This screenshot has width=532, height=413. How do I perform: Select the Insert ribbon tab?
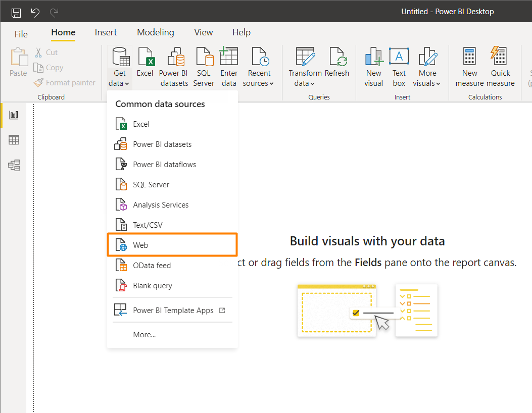[x=106, y=32]
